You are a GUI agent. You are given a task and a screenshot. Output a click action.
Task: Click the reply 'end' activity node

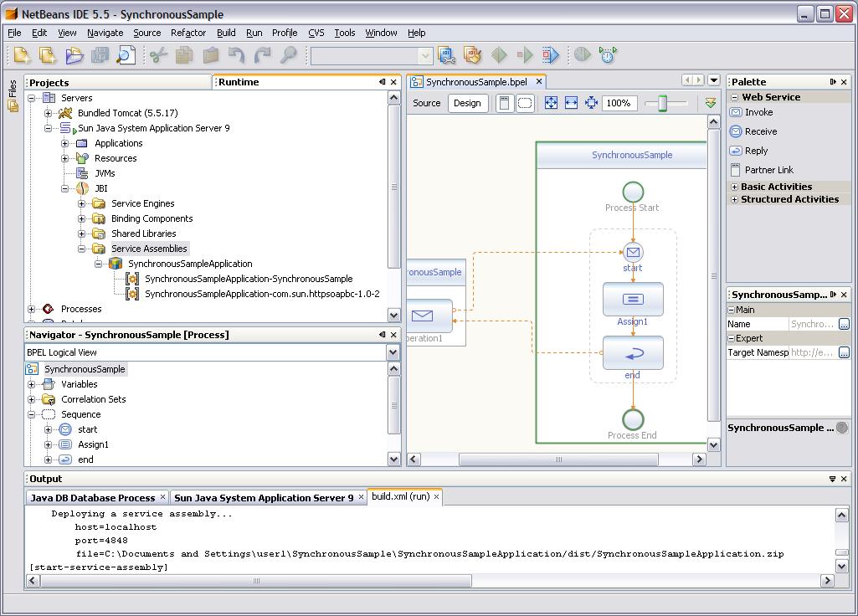pyautogui.click(x=633, y=353)
